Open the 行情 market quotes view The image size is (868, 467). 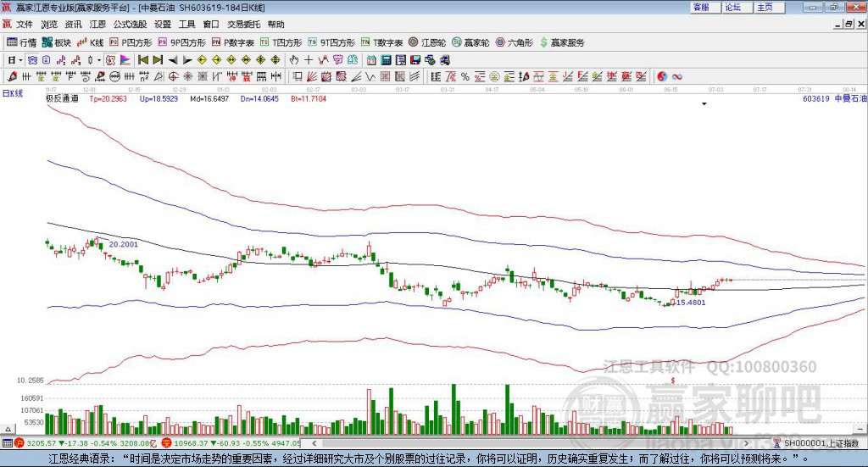pos(21,42)
